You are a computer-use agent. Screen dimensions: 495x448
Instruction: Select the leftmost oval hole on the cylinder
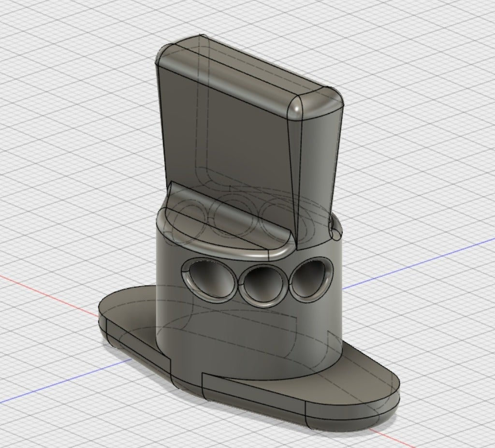(x=208, y=277)
